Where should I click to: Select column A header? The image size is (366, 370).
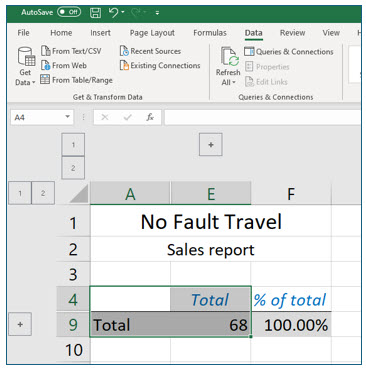[x=130, y=194]
